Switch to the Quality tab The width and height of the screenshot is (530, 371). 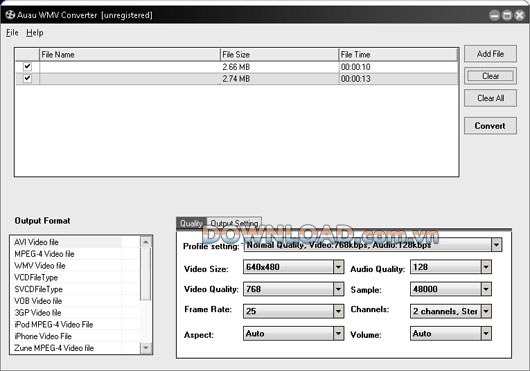pyautogui.click(x=191, y=223)
